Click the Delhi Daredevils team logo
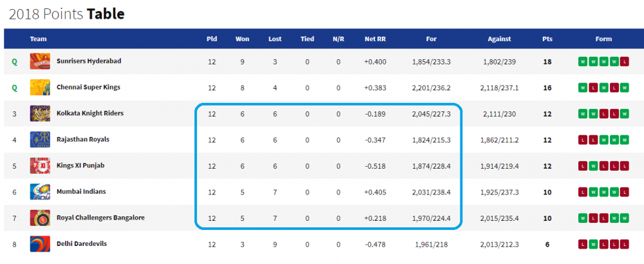Screen dimensions: 644x264 (x=40, y=244)
